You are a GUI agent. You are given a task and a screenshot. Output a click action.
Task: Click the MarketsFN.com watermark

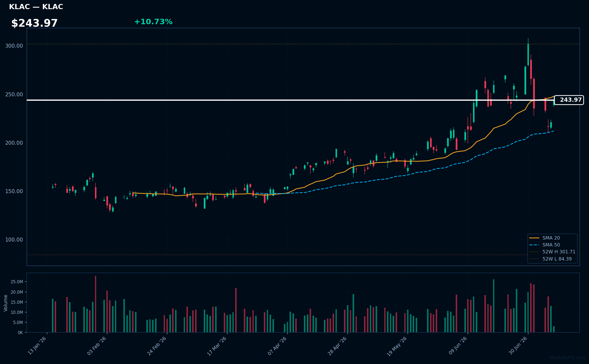click(x=567, y=358)
